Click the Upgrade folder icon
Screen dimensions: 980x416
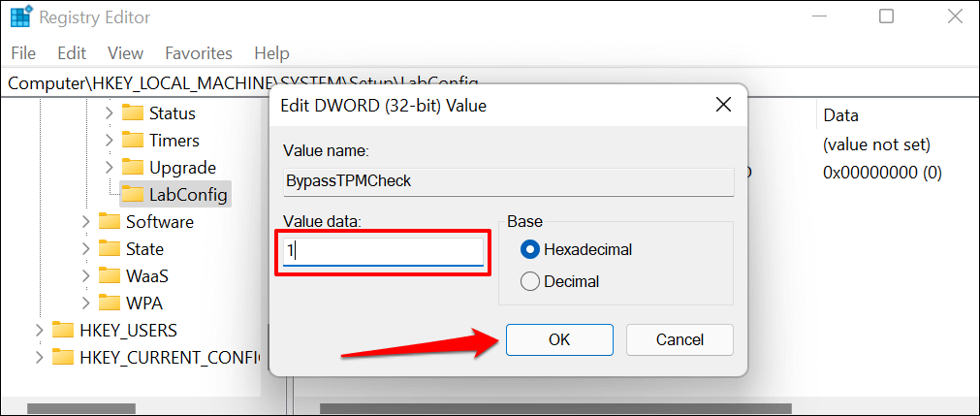[133, 168]
